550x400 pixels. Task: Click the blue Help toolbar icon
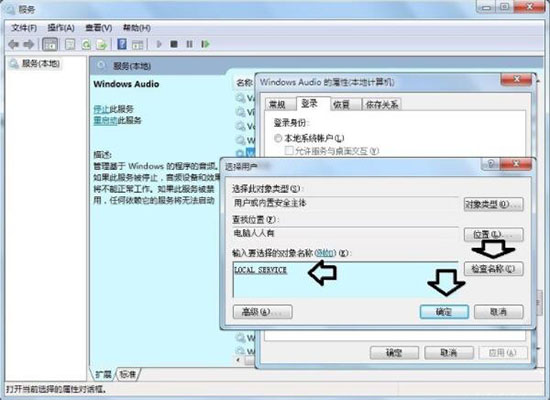pyautogui.click(x=122, y=44)
